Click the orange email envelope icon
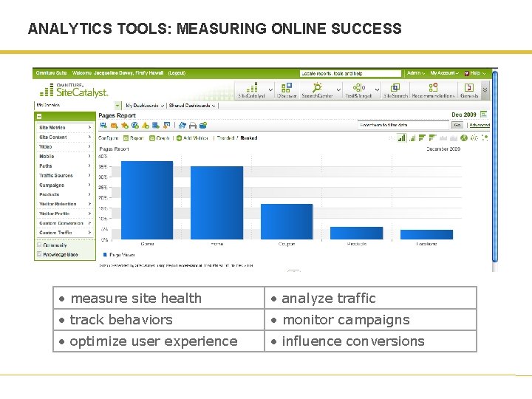Viewport: 532px width, 399px height. coord(114,126)
